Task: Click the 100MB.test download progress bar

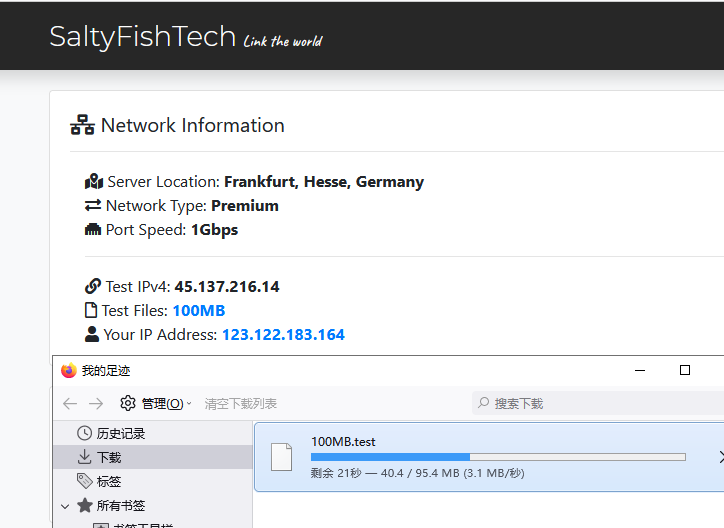Action: pos(498,457)
